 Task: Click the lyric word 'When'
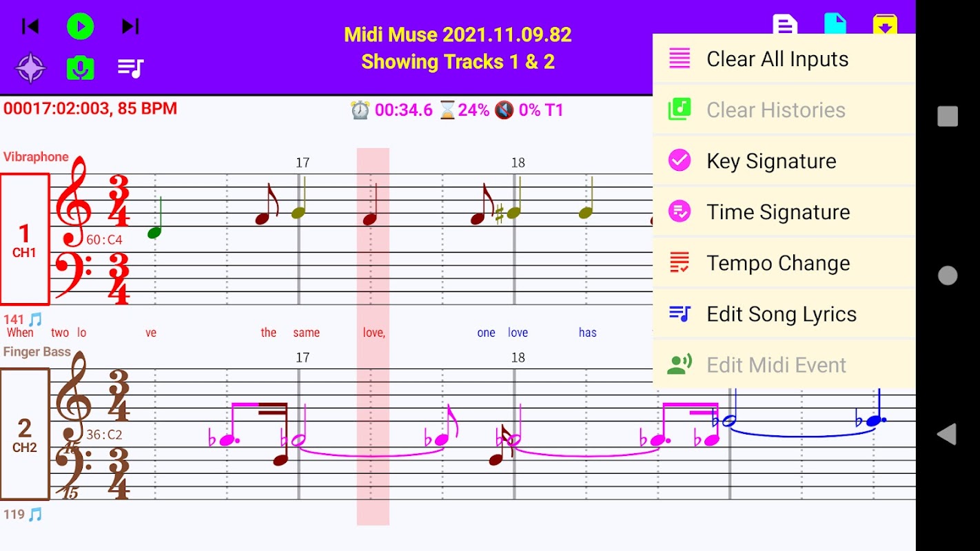[x=20, y=333]
